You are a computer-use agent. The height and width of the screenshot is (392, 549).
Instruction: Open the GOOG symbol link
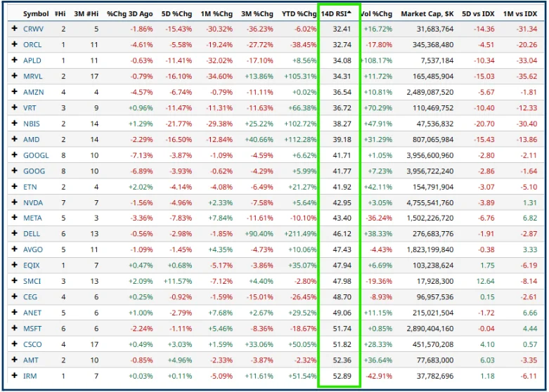click(34, 171)
